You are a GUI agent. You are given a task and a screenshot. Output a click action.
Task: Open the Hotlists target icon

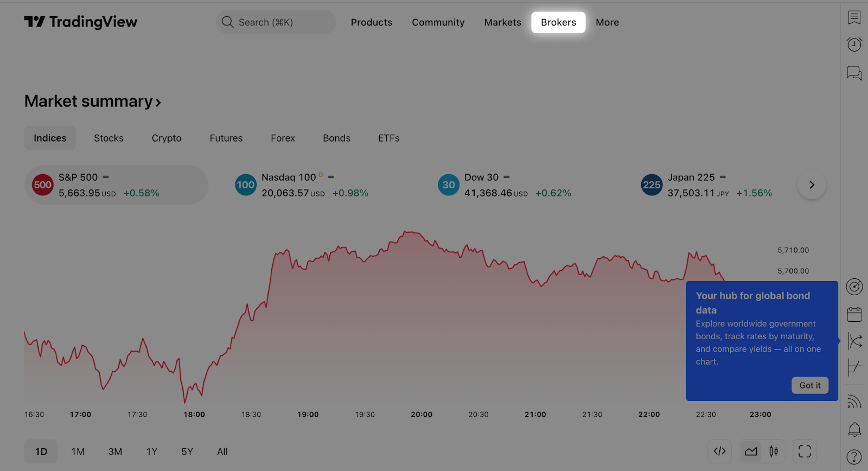854,287
